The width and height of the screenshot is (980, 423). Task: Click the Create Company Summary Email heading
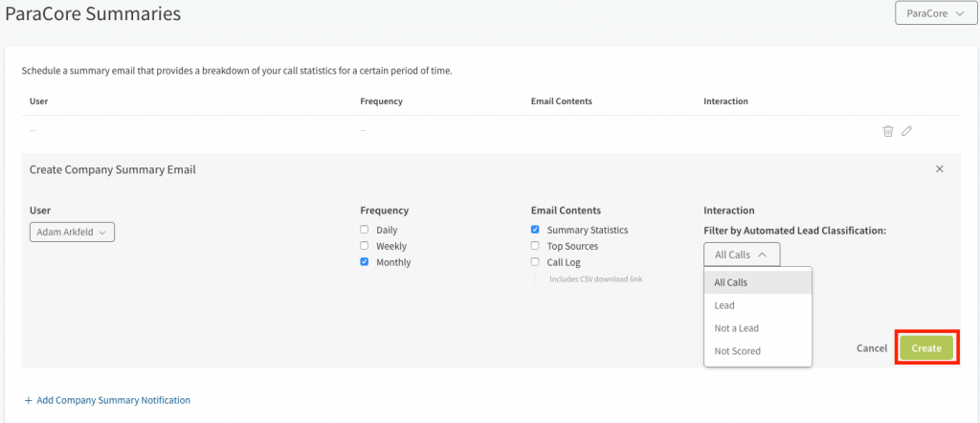point(113,169)
